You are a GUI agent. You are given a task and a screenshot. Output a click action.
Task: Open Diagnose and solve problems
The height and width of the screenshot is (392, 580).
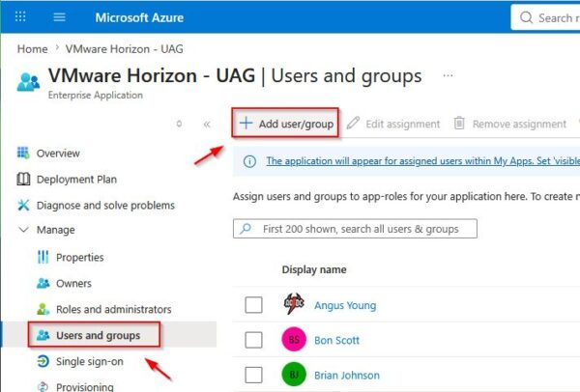(96, 205)
